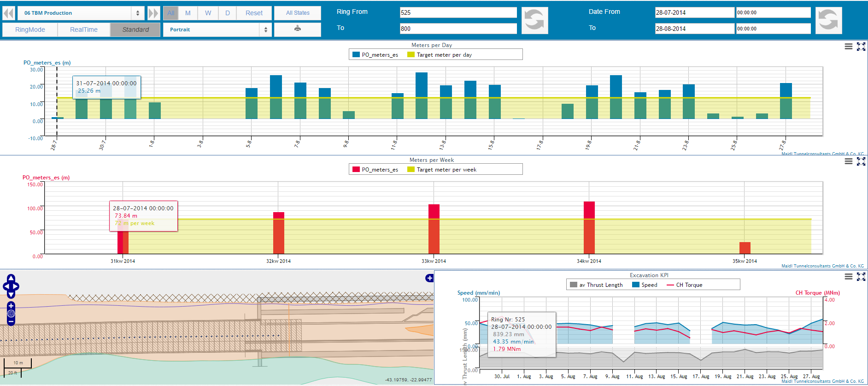Open the Portrait orientation dropdown
This screenshot has width=868, height=386.
217,30
